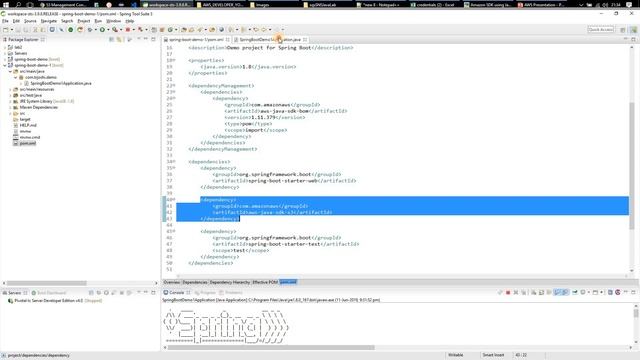Select SpringBootDemo1Application.java in Package Explorer

[x=60, y=83]
